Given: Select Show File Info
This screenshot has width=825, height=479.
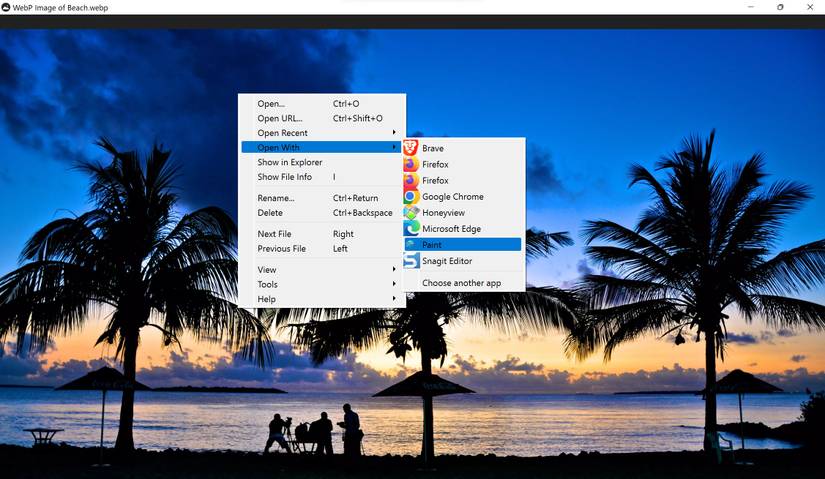Looking at the screenshot, I should pos(323,177).
